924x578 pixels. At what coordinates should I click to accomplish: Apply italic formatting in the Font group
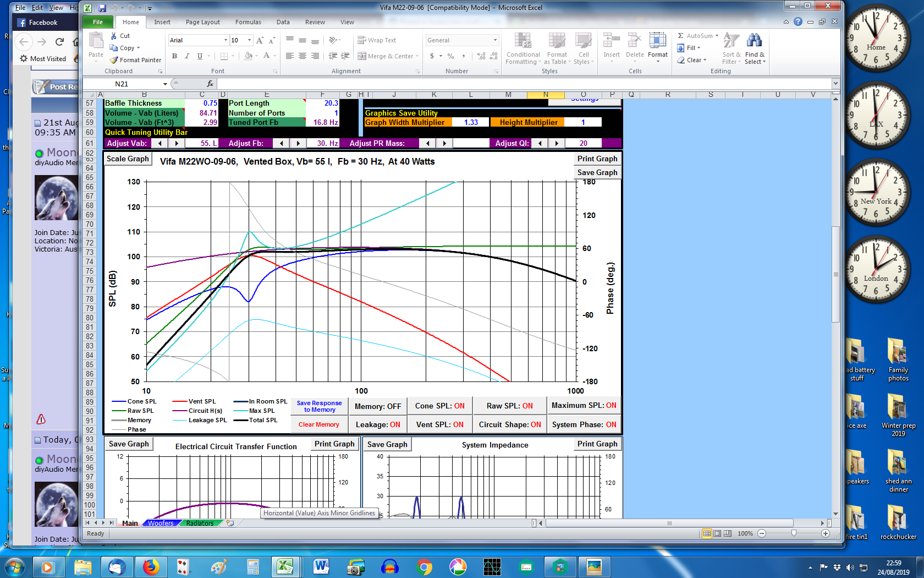click(x=187, y=56)
